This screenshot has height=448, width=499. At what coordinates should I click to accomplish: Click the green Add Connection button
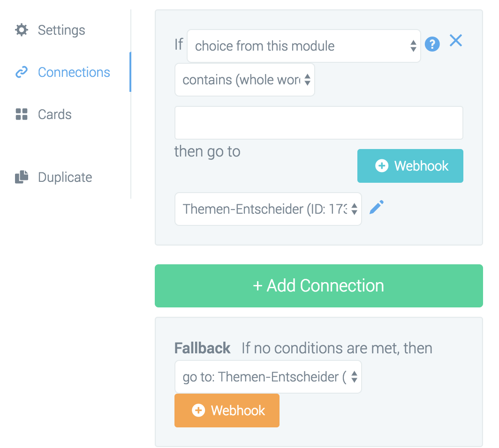319,286
